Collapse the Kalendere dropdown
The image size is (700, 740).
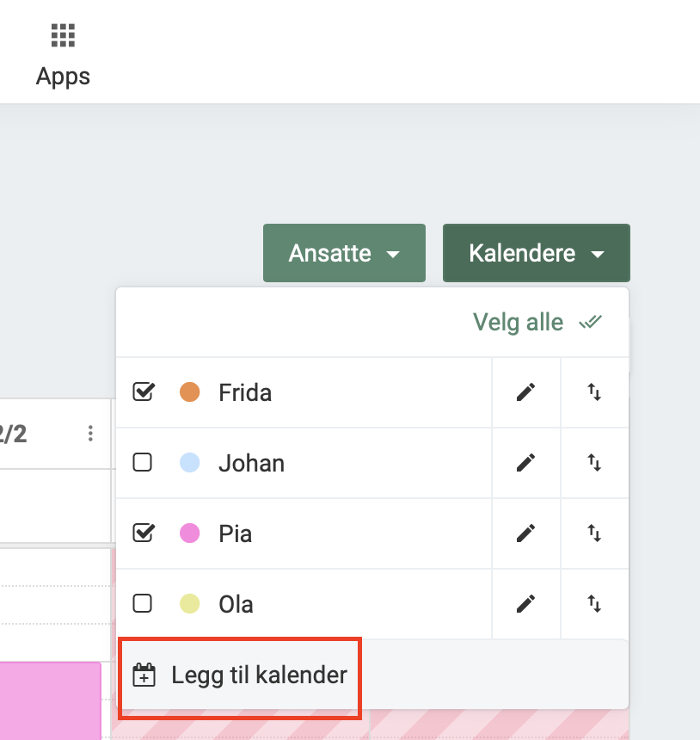pyautogui.click(x=537, y=254)
